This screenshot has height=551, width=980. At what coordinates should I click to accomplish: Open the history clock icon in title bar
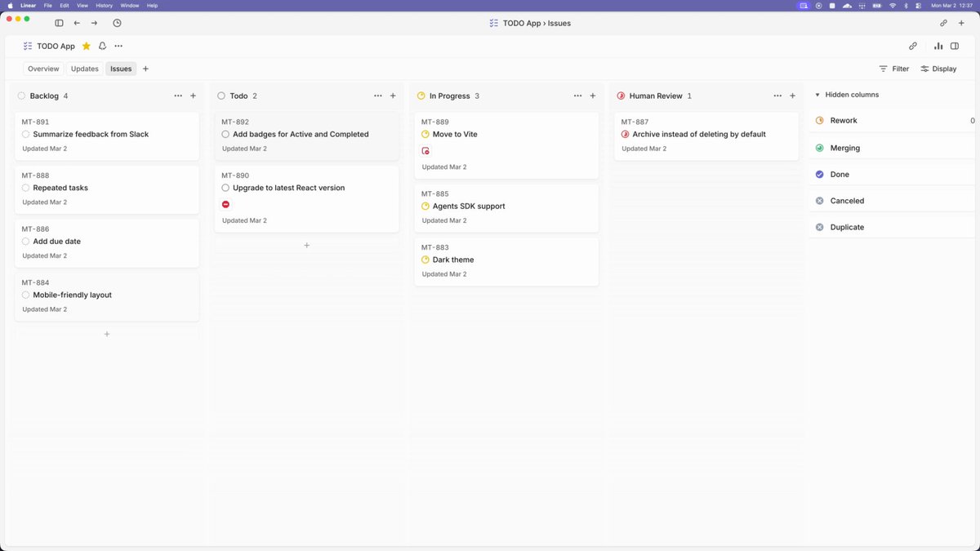(117, 24)
